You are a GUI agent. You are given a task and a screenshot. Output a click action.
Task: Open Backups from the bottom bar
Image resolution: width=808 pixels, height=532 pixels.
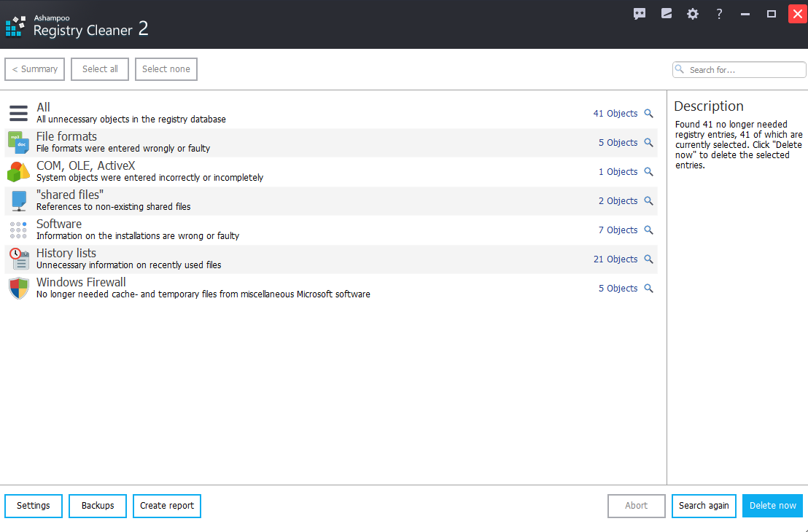tap(98, 506)
